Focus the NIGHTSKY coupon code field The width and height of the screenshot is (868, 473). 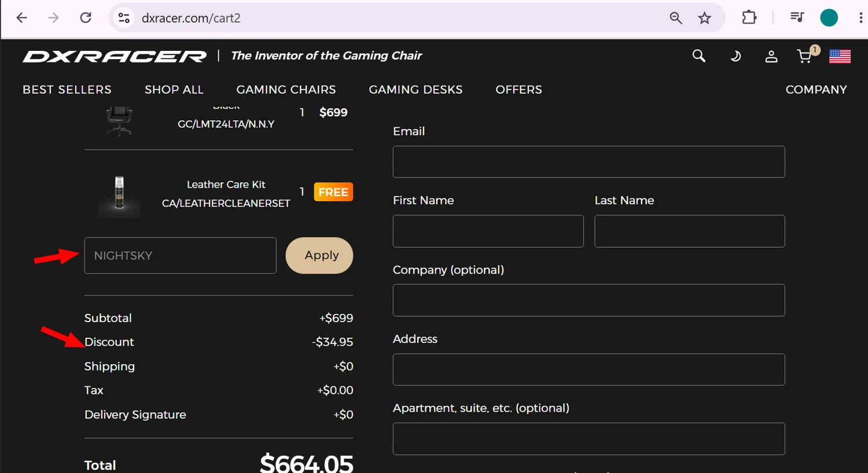[x=180, y=256]
